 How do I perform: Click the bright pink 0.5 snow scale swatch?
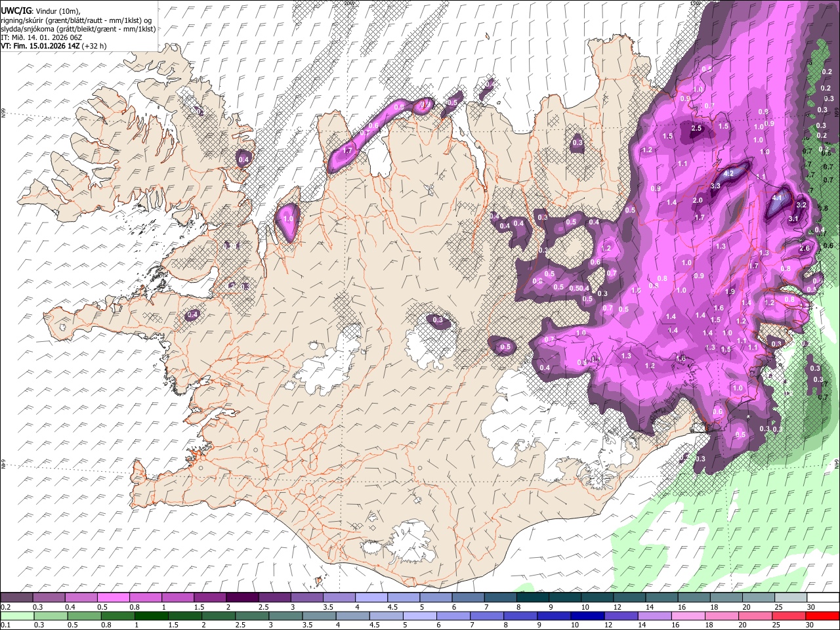coord(113,598)
